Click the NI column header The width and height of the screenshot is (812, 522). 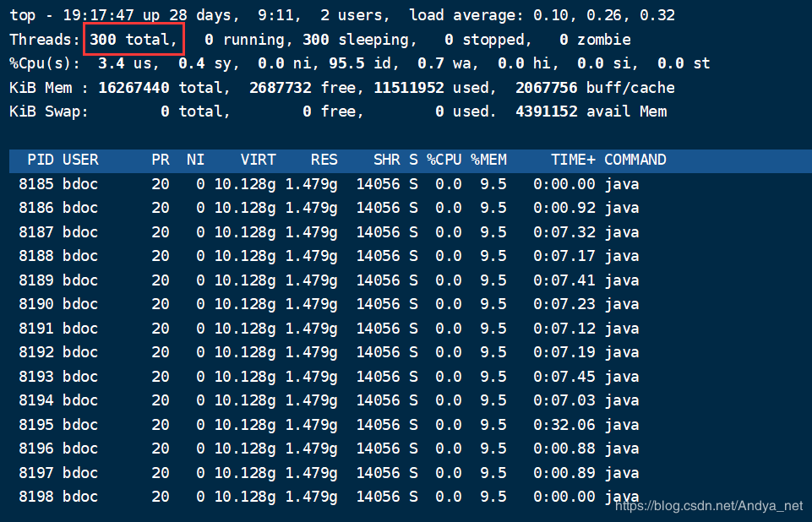click(x=196, y=160)
